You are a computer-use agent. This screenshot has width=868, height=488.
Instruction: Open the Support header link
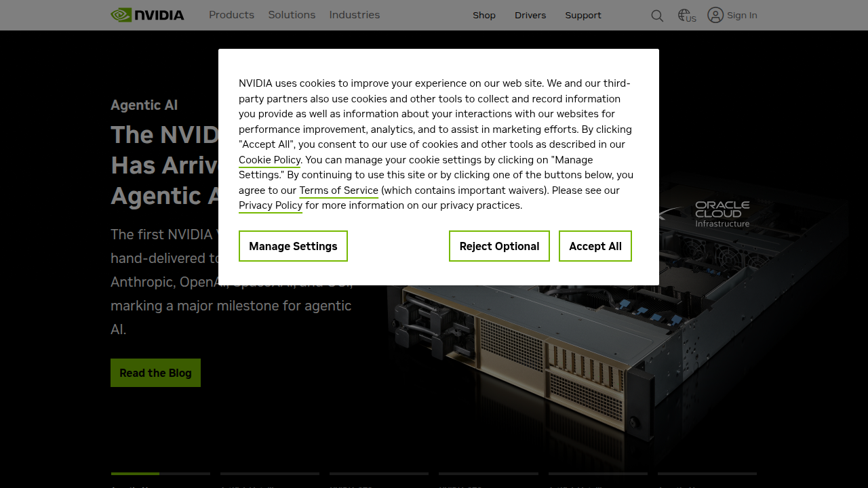coord(583,15)
